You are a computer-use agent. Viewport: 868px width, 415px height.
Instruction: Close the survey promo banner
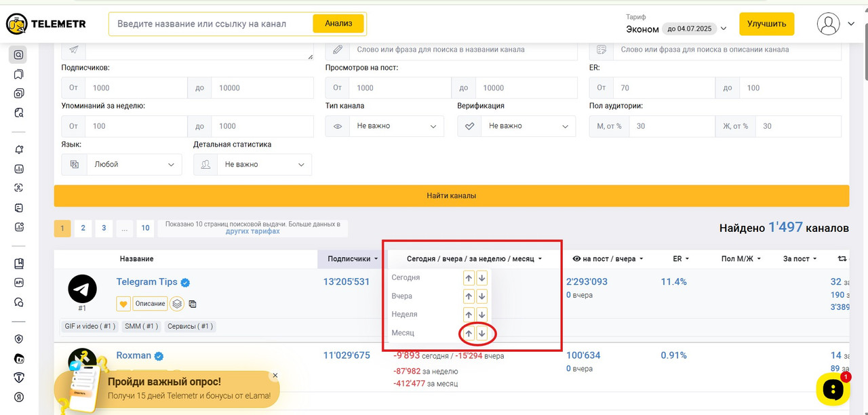[x=275, y=375]
